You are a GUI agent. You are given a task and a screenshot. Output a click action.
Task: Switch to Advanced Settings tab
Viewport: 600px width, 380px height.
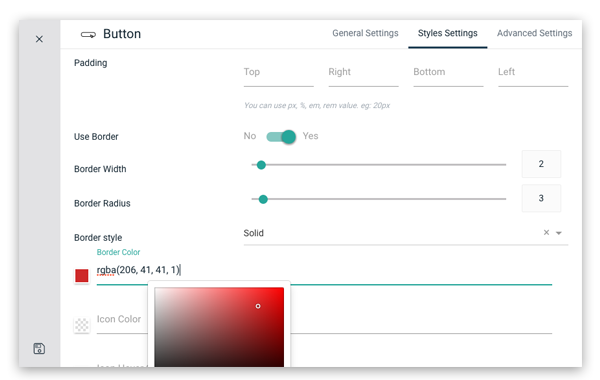[534, 33]
